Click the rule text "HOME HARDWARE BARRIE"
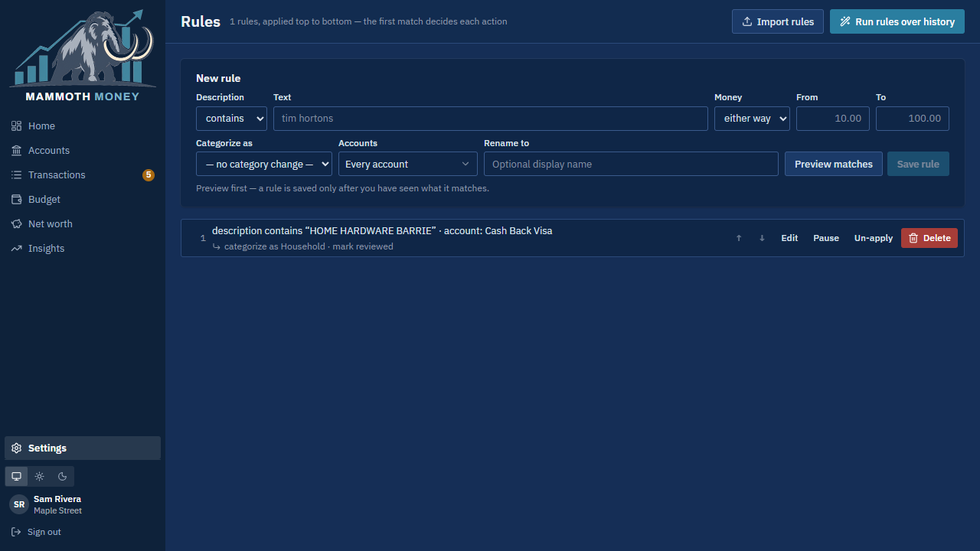The width and height of the screenshot is (980, 551). point(372,230)
